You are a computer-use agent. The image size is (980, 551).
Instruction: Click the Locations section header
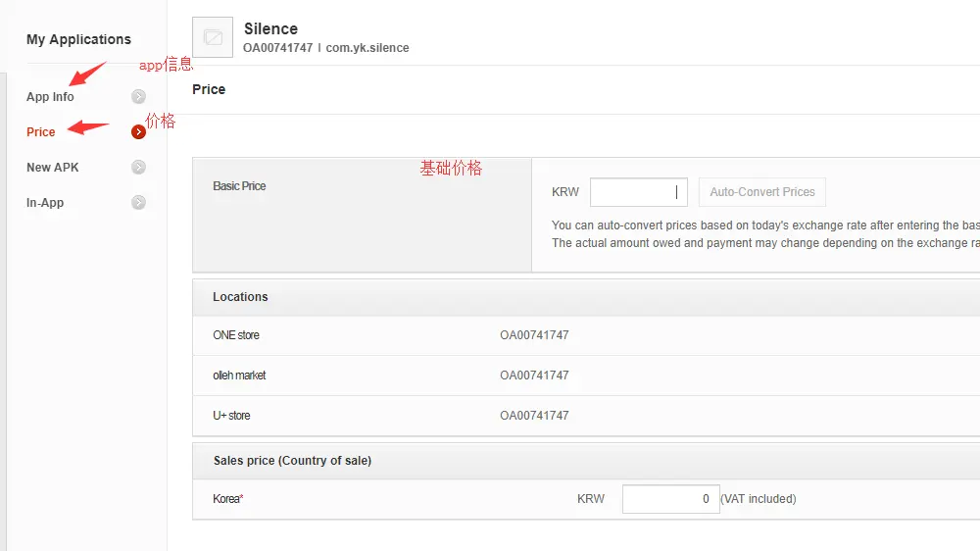(240, 297)
